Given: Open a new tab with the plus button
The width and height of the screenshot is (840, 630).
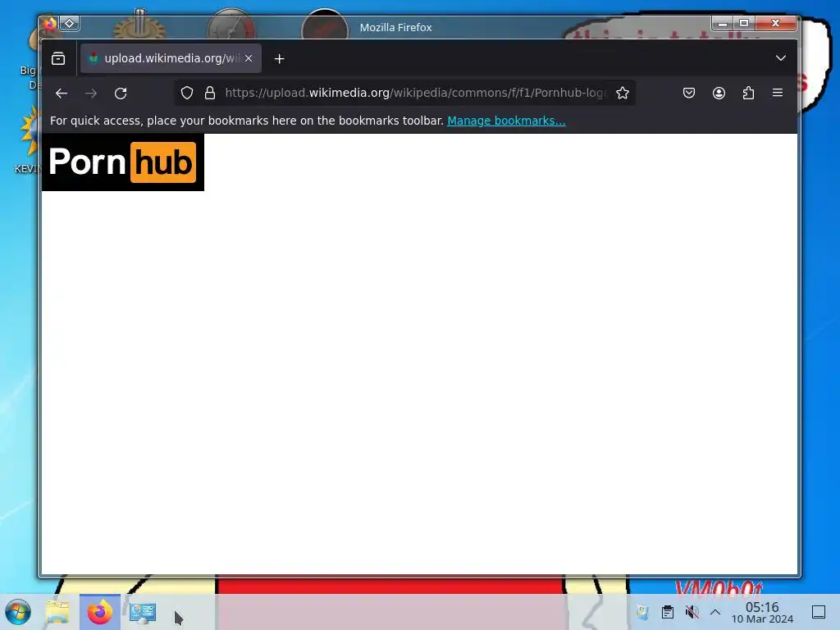Looking at the screenshot, I should coord(279,59).
